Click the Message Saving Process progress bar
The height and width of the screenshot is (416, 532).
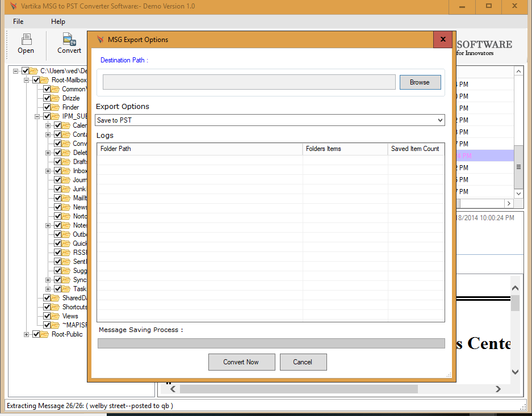(x=271, y=343)
